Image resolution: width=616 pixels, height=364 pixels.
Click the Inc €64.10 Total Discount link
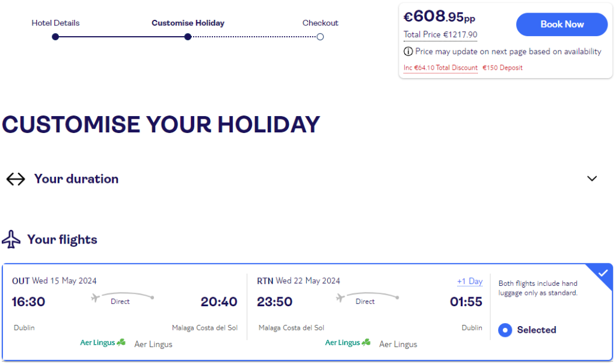click(x=440, y=67)
